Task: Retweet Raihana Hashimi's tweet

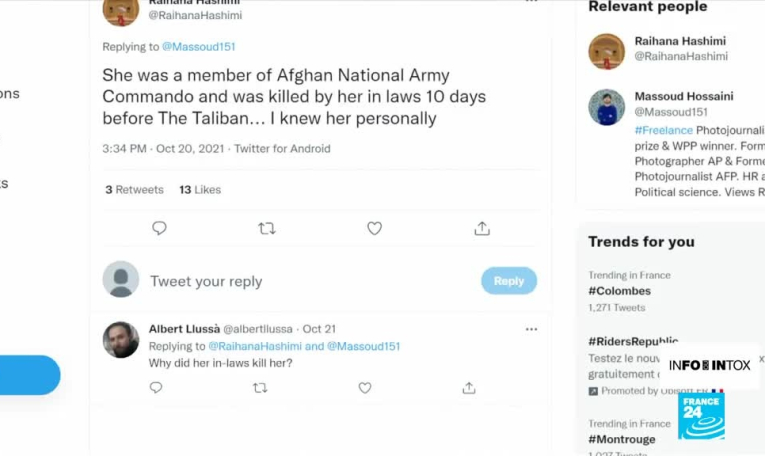Action: click(x=266, y=228)
